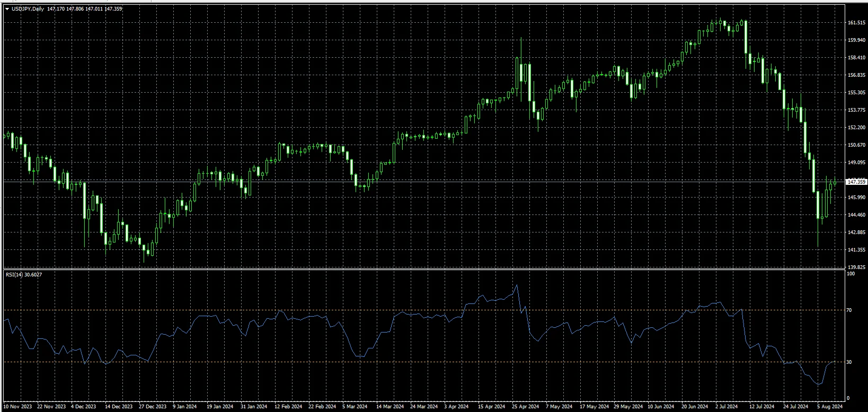868x412 pixels.
Task: Click the 7 May 2024 date label
Action: (559, 407)
